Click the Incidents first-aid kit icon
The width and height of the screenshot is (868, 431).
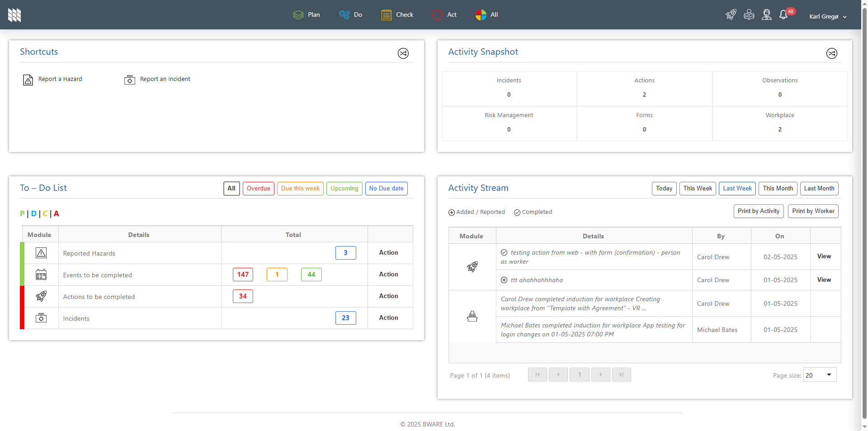41,318
